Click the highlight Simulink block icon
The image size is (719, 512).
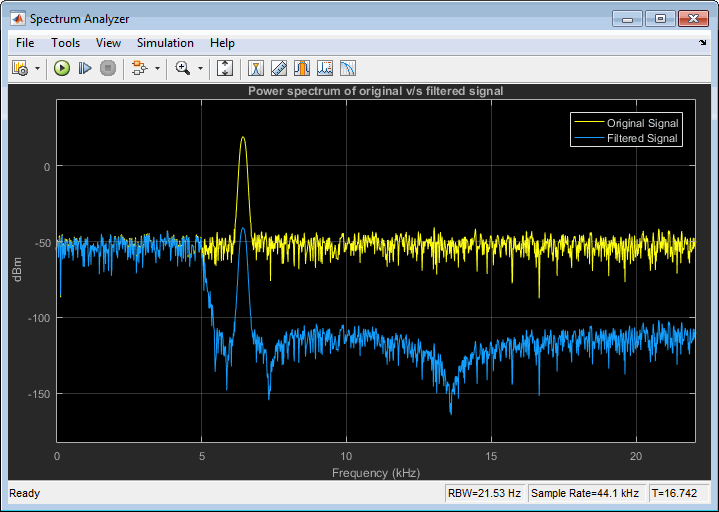(x=138, y=68)
